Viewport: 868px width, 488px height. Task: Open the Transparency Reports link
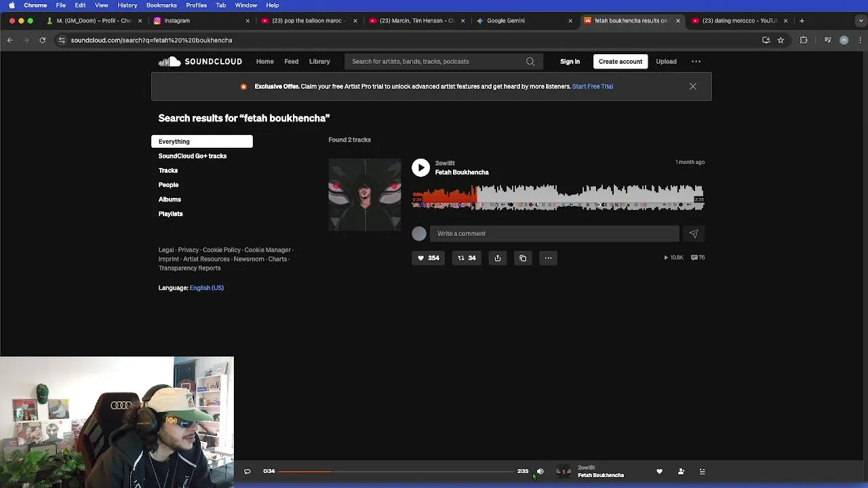click(x=190, y=268)
